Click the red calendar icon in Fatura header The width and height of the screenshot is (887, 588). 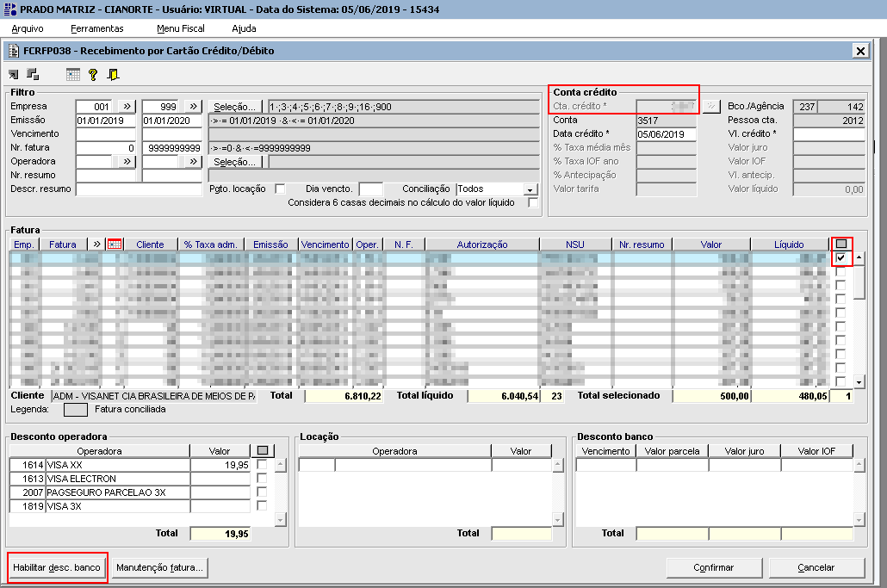[115, 244]
